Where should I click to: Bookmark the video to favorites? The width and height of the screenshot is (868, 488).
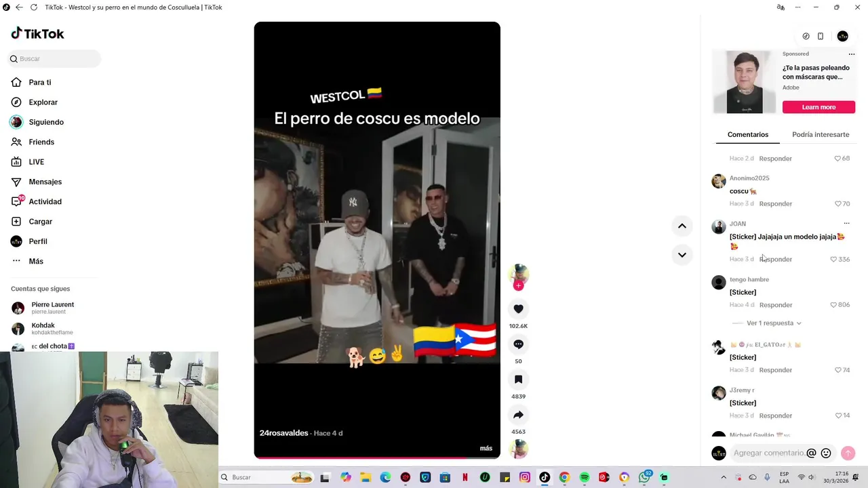518,380
